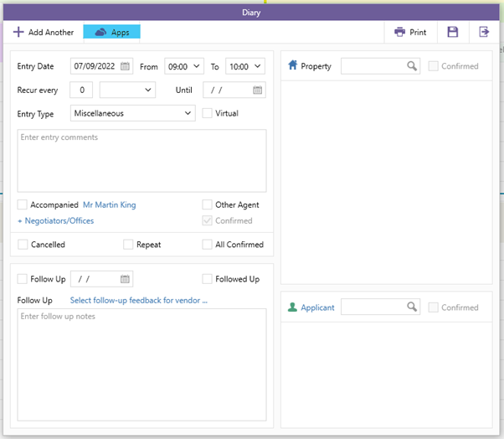This screenshot has height=439, width=504.
Task: Open the Entry Date calendar picker
Action: tap(125, 66)
